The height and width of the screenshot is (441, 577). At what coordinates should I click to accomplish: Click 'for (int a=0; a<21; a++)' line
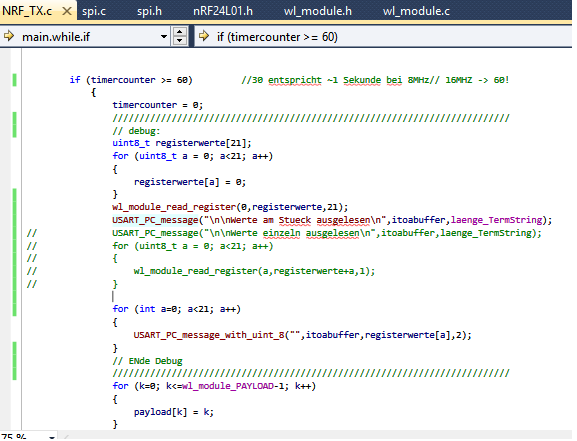[177, 309]
